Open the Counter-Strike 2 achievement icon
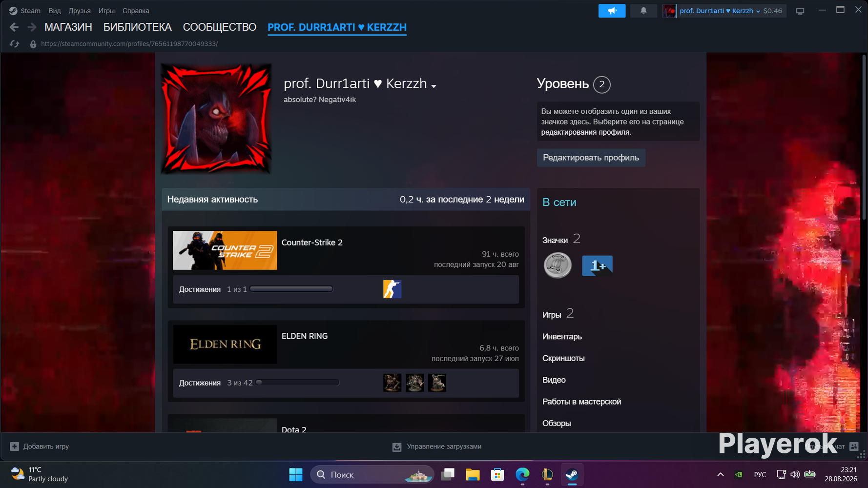 click(392, 289)
